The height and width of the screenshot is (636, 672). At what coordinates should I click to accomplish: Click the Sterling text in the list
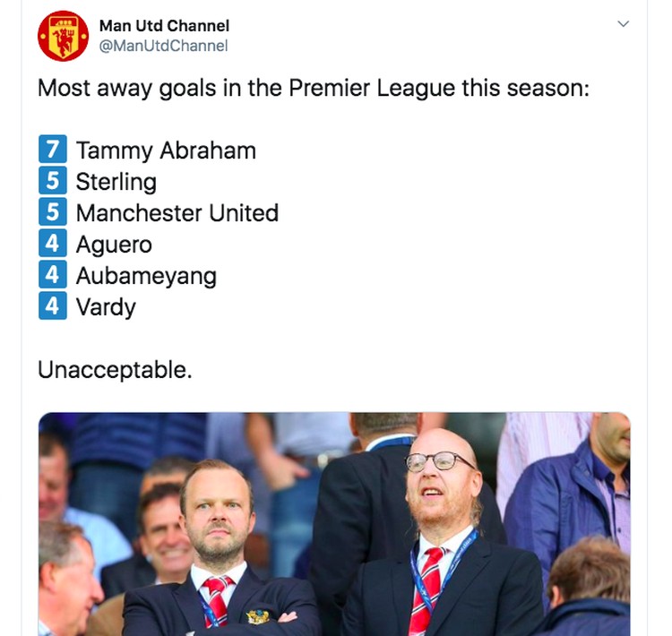(116, 182)
